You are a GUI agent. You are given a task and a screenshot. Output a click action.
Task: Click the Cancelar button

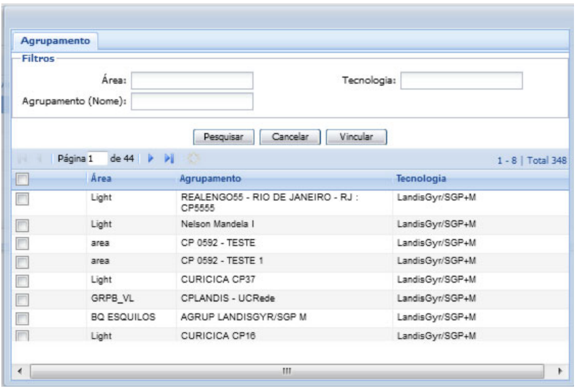290,137
